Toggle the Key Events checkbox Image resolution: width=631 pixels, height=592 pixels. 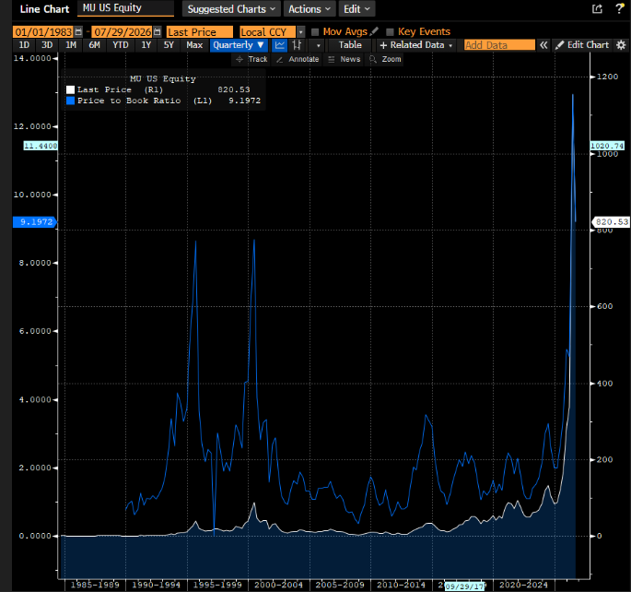(390, 32)
